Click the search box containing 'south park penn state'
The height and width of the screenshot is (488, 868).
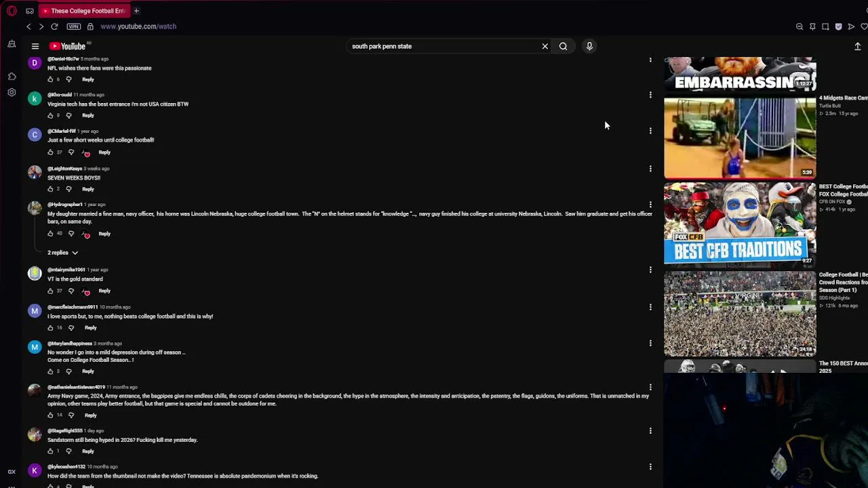click(444, 46)
